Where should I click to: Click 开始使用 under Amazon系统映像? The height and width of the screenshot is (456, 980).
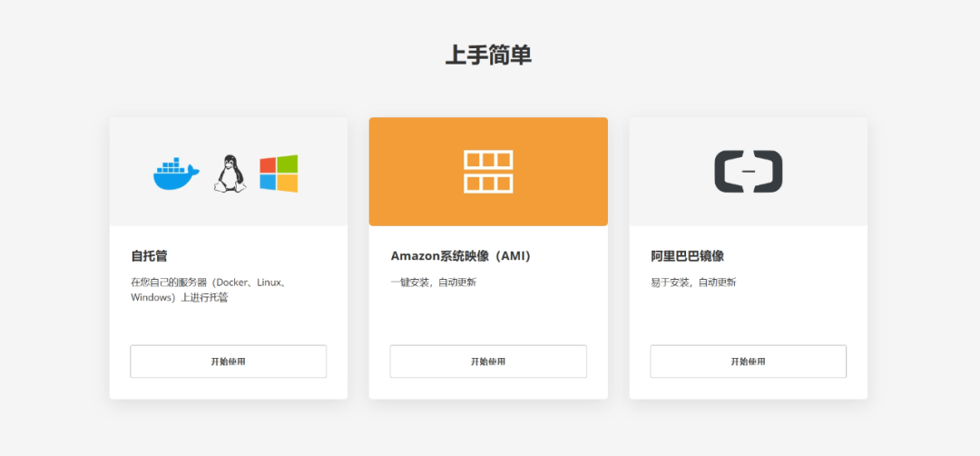click(x=488, y=362)
